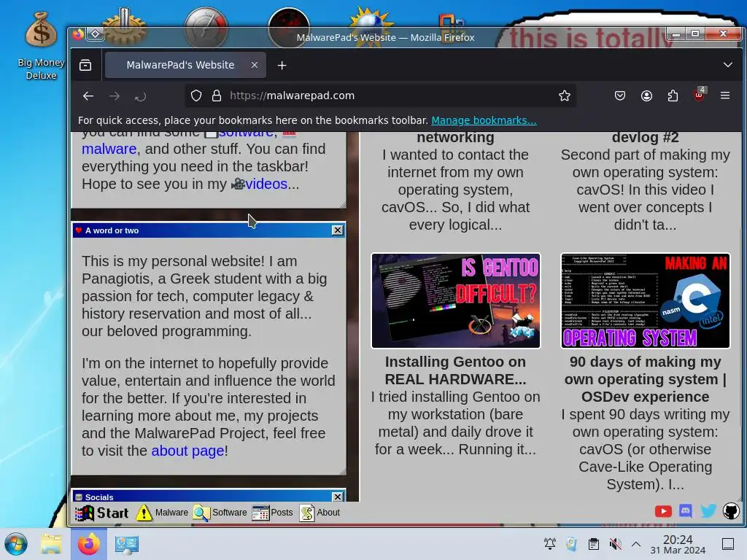Open file manager from the taskbar
The image size is (747, 560).
point(51,544)
